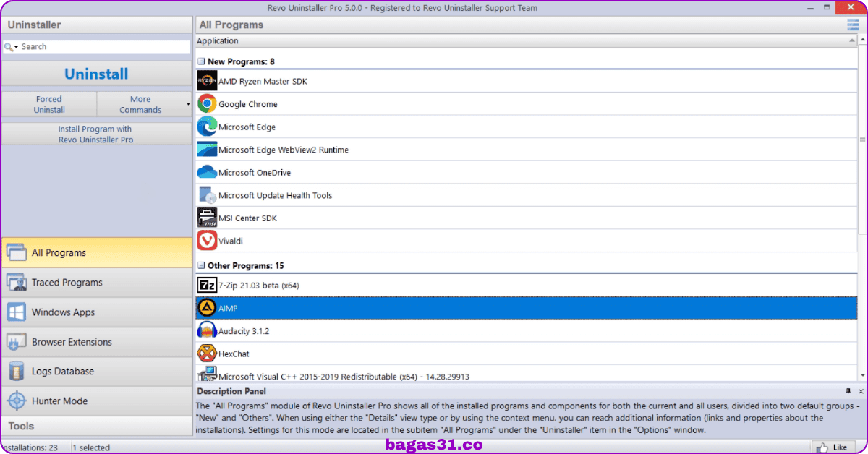Viewport: 868px width, 454px height.
Task: Select the Audacity 3.1.2 entry
Action: (244, 331)
